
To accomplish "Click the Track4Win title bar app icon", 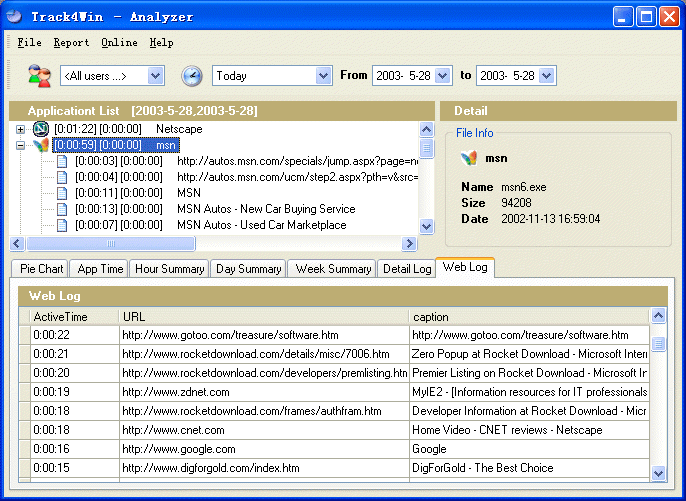I will 14,17.
